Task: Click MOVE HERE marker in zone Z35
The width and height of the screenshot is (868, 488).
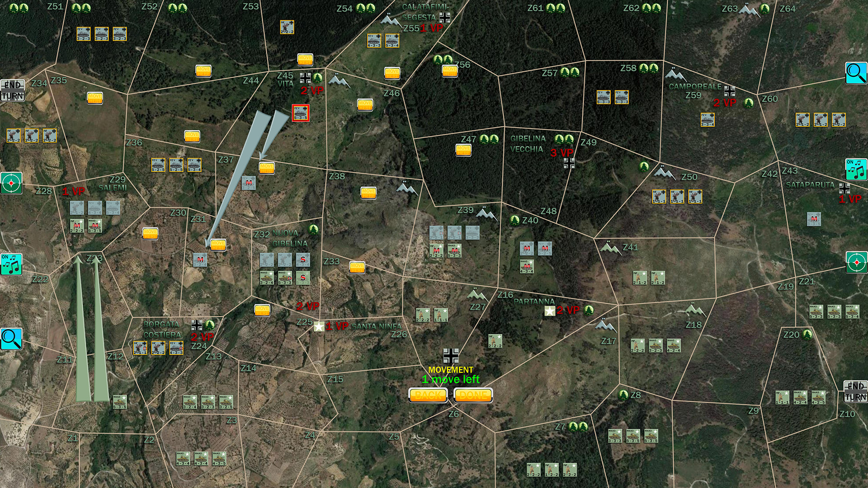Action: coord(95,98)
